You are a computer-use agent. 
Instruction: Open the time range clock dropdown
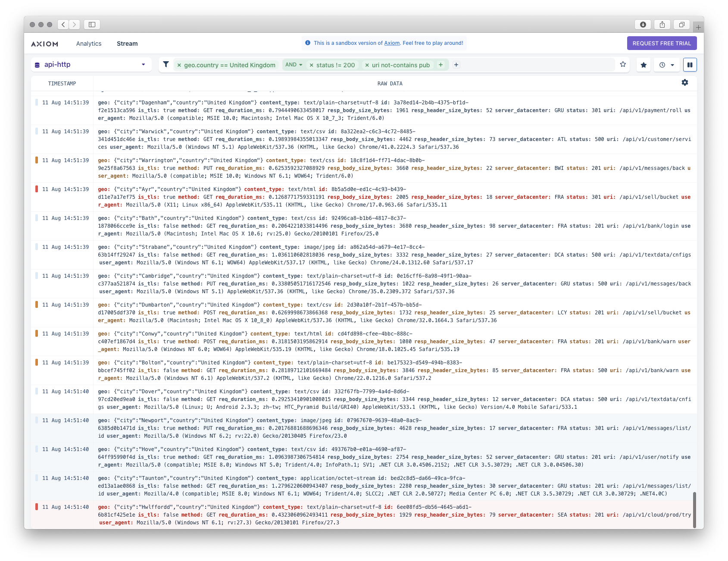click(x=666, y=65)
